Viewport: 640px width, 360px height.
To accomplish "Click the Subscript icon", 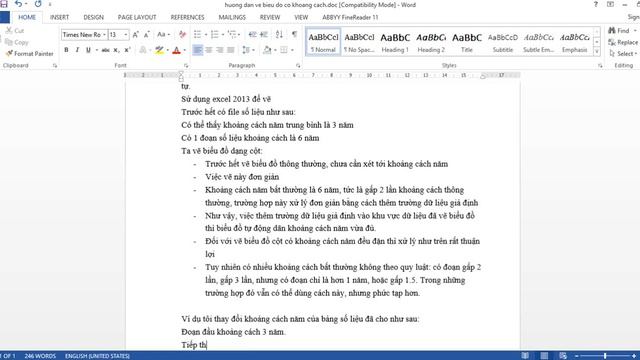I will (x=116, y=50).
